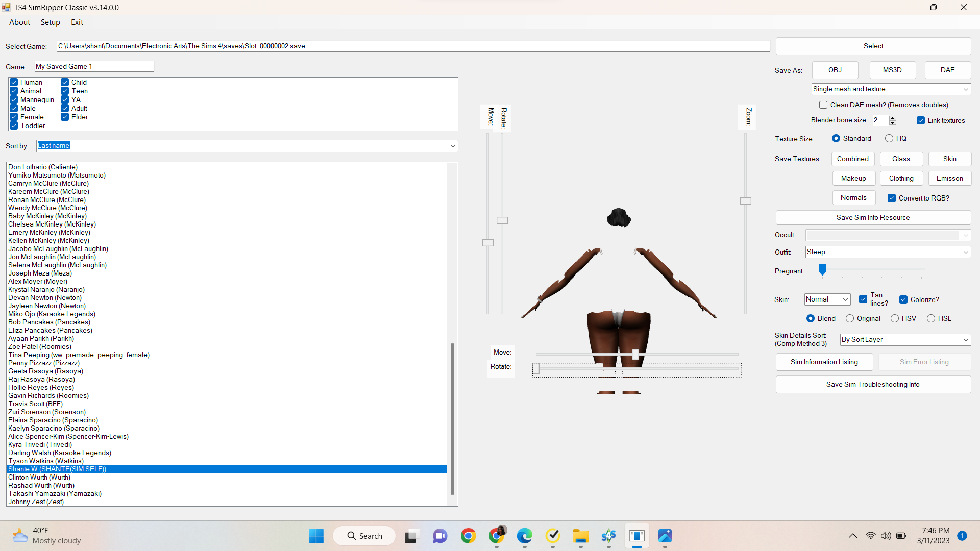Expand the Outfit dropdown showing Sleep
This screenshot has height=551, width=980.
pyautogui.click(x=965, y=252)
